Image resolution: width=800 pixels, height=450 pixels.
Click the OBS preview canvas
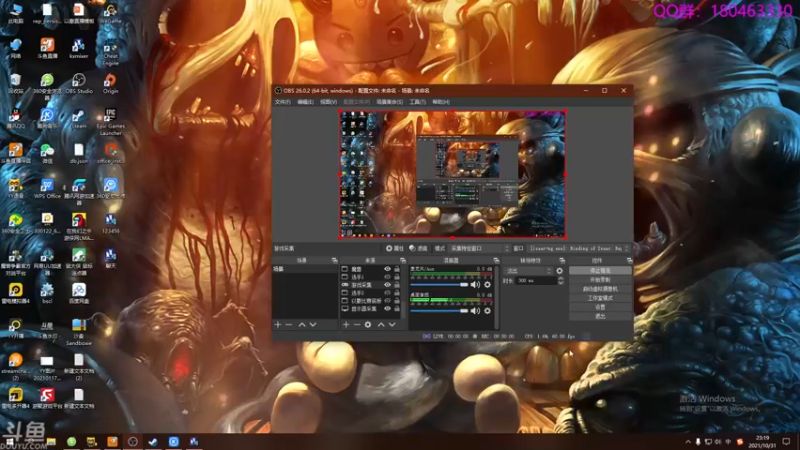[x=453, y=174]
